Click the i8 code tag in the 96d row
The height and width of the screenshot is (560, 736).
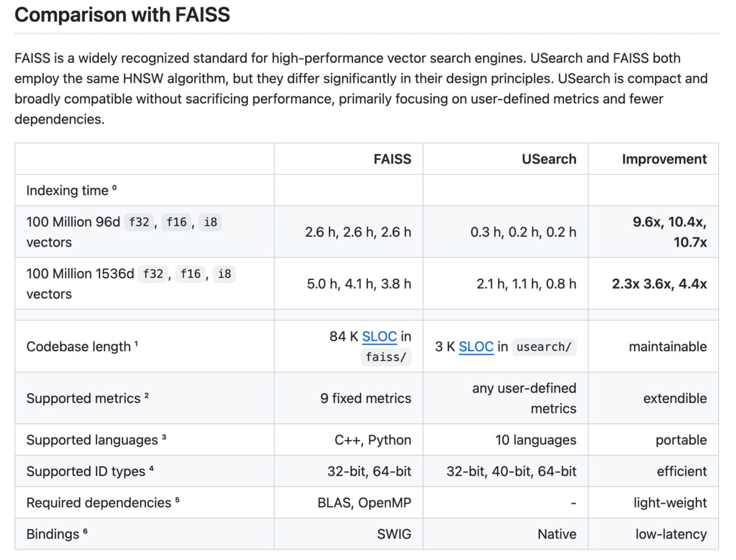[210, 222]
